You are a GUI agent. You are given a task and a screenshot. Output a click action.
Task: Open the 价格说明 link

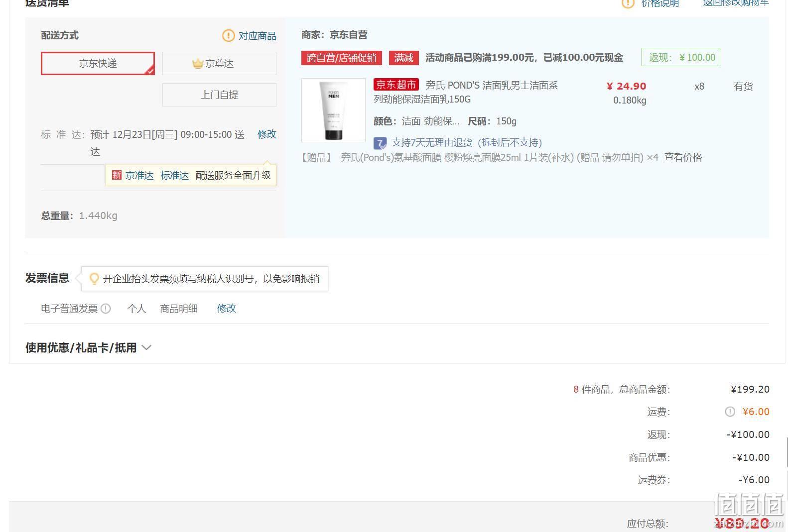(660, 3)
